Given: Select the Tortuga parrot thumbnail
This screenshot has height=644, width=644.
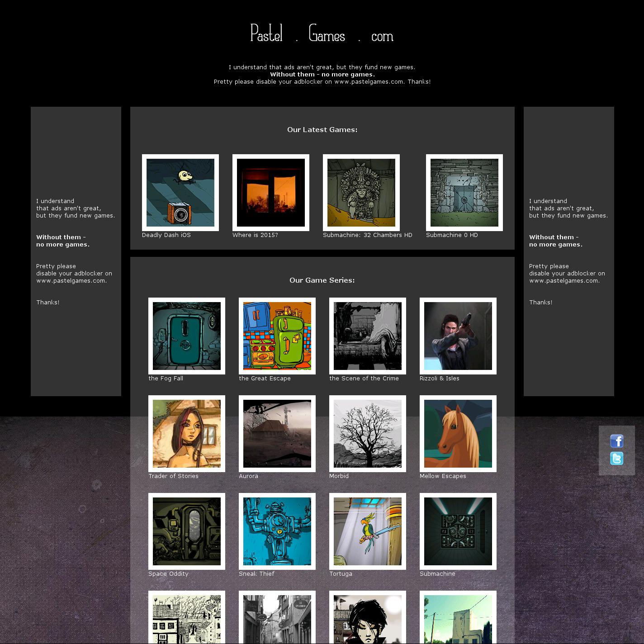Looking at the screenshot, I should 368,531.
